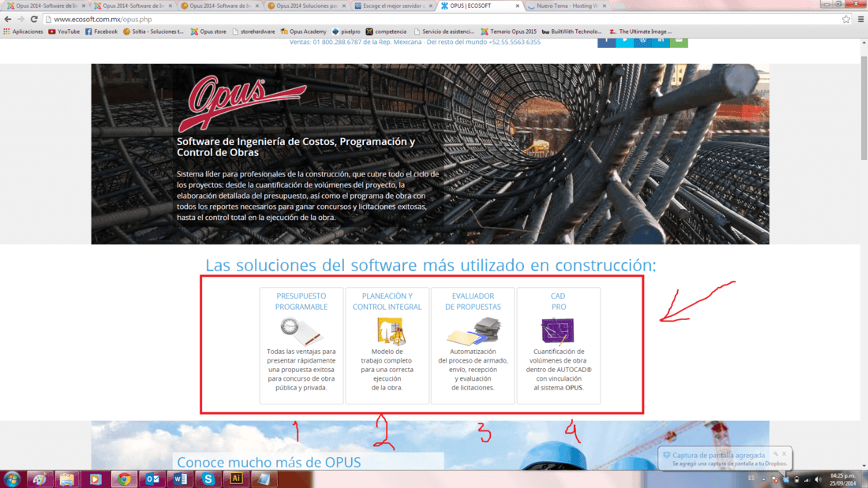
Task: Open Skype from the taskbar
Action: (x=208, y=479)
